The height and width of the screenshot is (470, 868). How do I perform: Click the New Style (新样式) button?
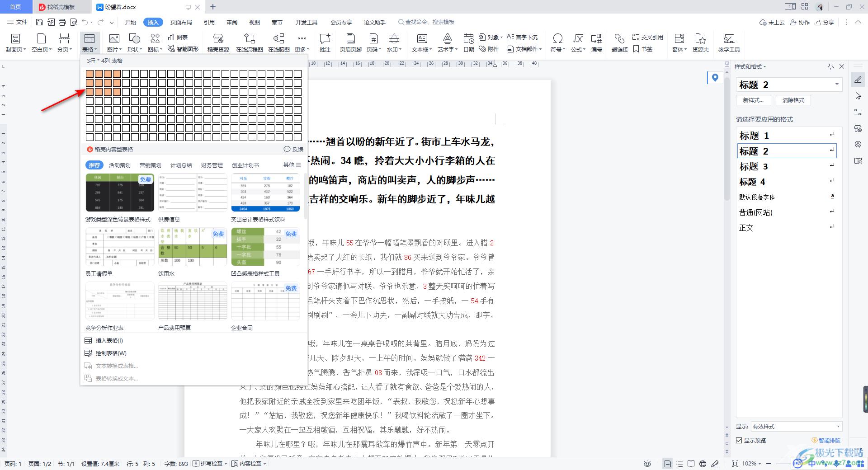pos(753,100)
